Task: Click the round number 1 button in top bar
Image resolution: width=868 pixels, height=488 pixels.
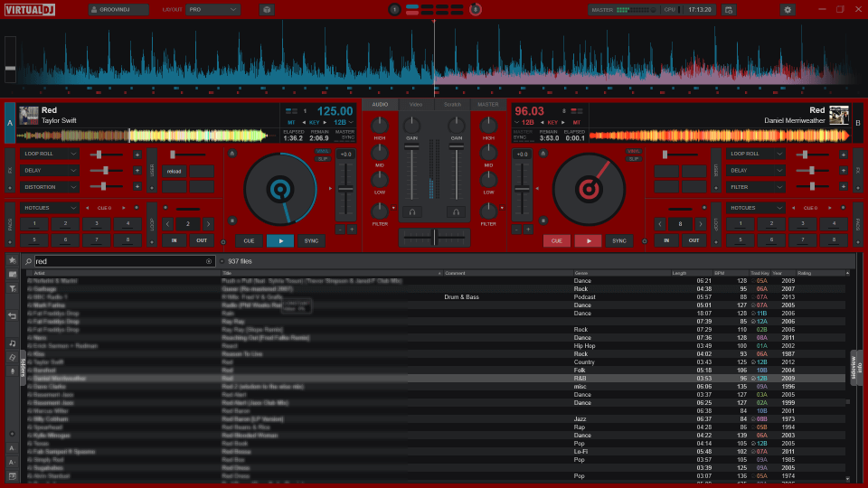Action: click(x=394, y=9)
